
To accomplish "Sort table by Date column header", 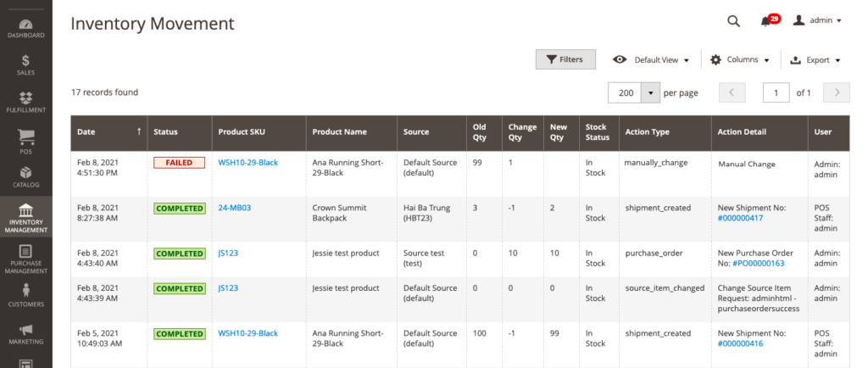I will (108, 131).
